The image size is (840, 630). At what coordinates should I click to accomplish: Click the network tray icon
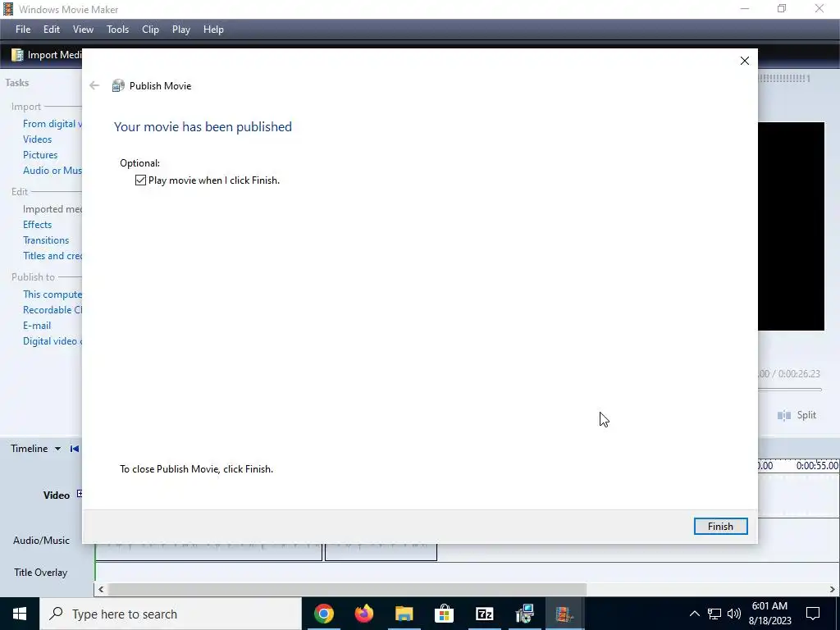pos(714,614)
